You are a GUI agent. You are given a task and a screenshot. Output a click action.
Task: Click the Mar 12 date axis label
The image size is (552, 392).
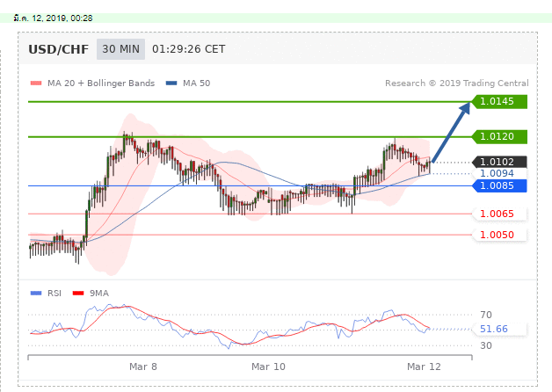[424, 367]
